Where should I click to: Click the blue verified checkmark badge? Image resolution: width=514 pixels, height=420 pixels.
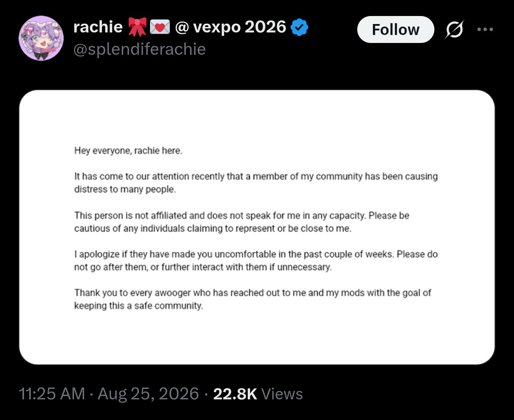300,28
